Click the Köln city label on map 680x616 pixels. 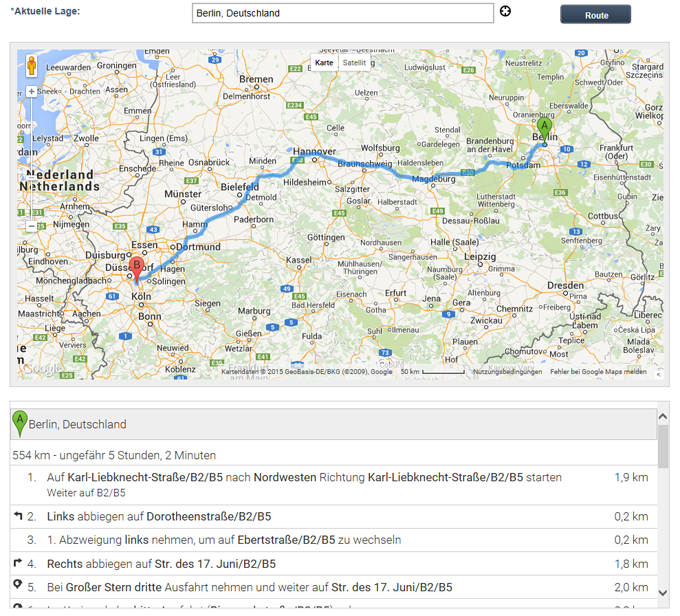(141, 296)
